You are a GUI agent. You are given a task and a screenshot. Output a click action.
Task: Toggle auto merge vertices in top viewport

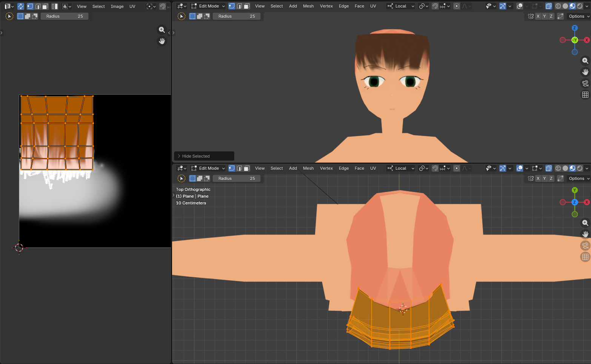click(560, 16)
